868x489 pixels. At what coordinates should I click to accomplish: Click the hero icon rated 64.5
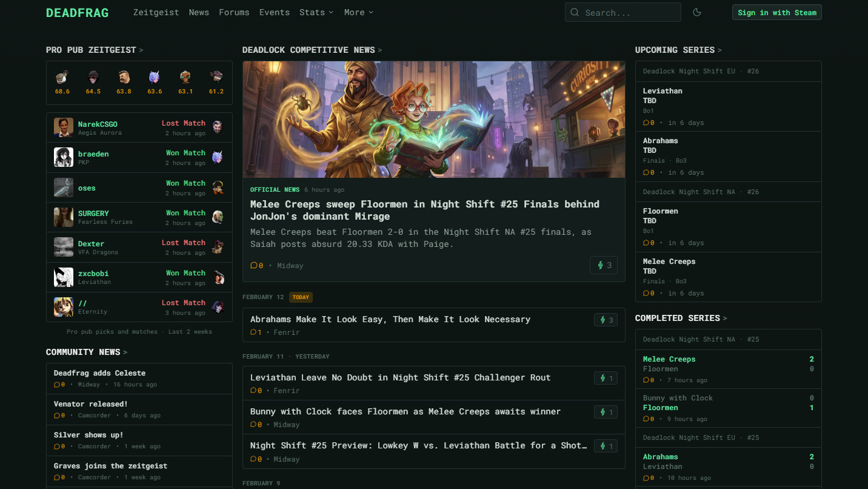pyautogui.click(x=93, y=77)
